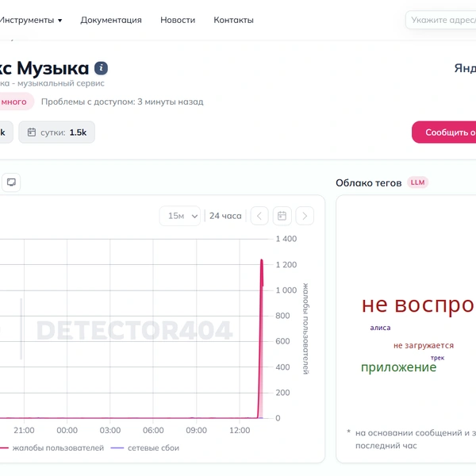Viewport: 476px width, 476px height.
Task: Go to next period with right arrow
Action: [x=305, y=216]
